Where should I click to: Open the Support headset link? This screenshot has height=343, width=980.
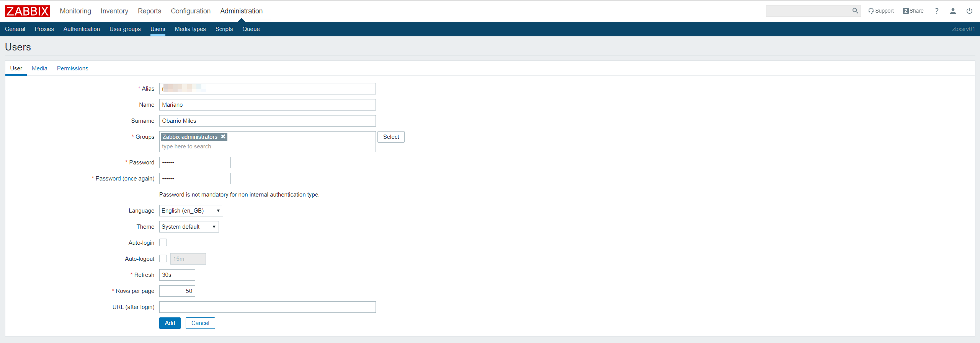881,11
